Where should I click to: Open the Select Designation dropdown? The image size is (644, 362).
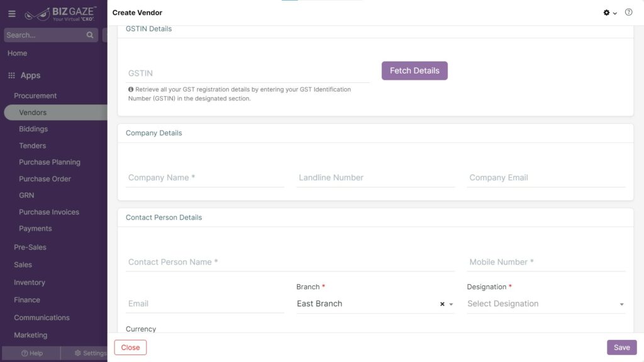546,304
